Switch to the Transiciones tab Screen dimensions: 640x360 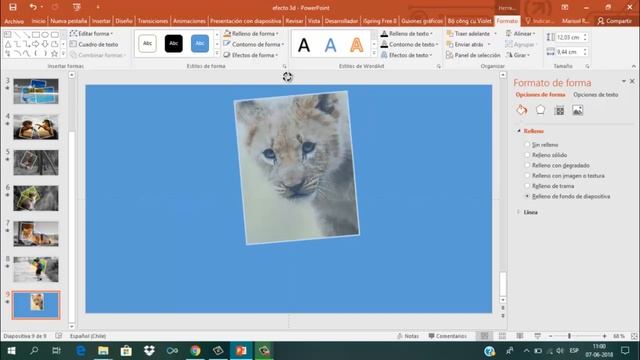(x=153, y=21)
